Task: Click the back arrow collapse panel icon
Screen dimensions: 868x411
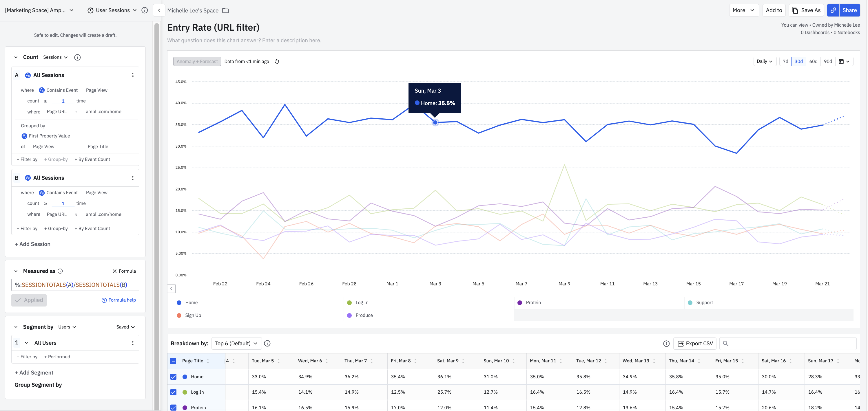Action: 159,10
